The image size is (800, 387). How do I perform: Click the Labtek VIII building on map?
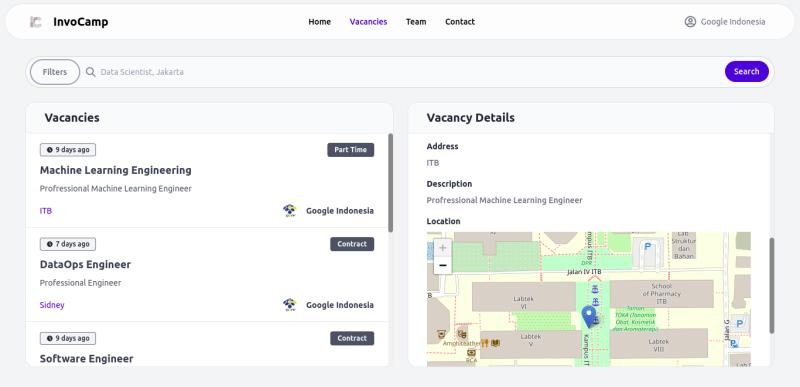pos(658,344)
